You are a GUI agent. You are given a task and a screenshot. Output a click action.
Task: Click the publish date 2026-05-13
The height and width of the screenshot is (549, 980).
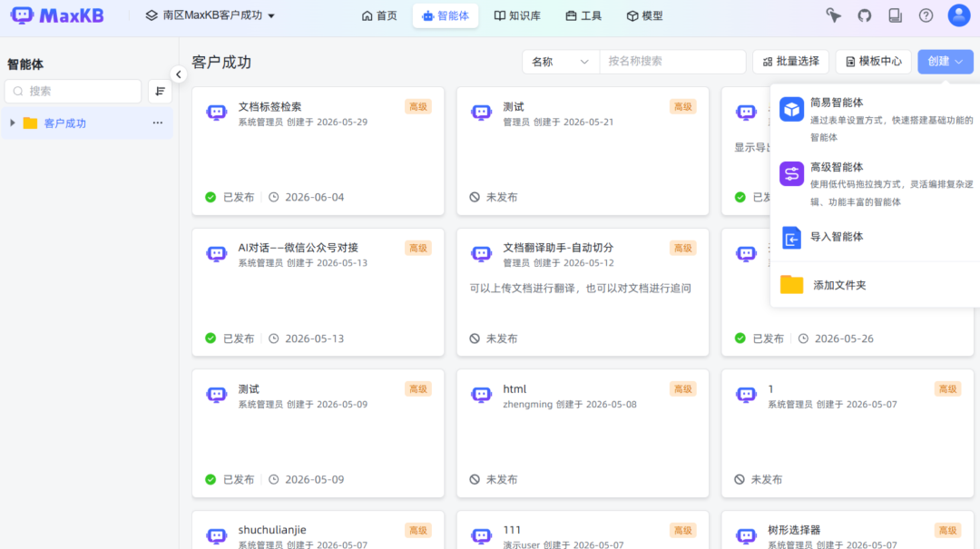(314, 338)
